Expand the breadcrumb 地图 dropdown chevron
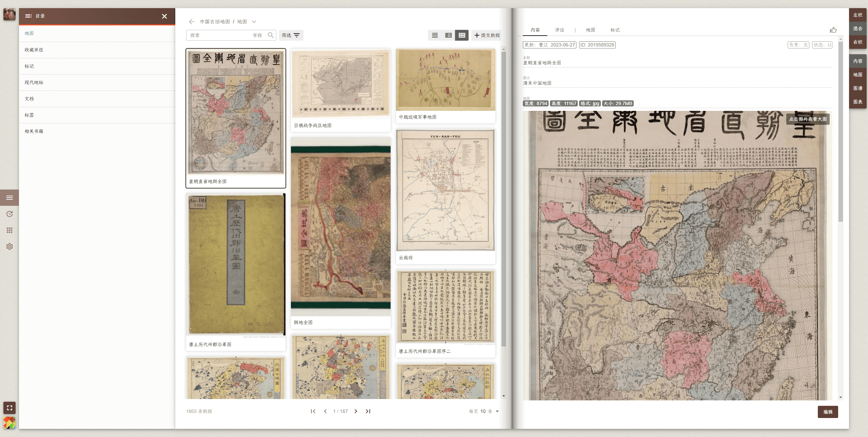This screenshot has height=437, width=868. pos(254,22)
